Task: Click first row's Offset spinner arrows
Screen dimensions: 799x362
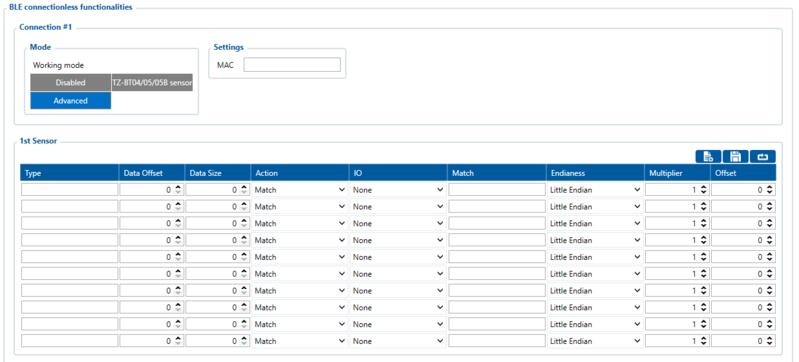Action: [769, 190]
